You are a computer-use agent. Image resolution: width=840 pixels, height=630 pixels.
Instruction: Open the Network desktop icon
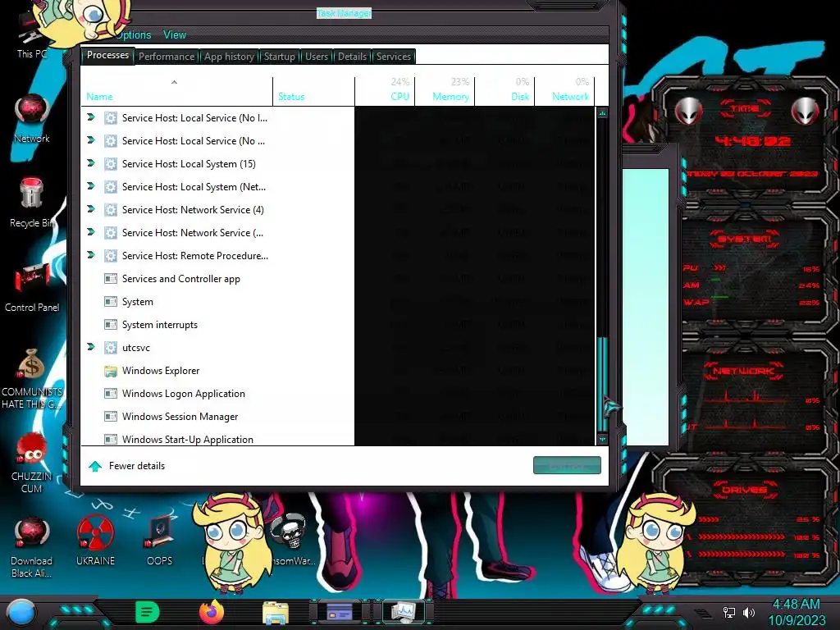tap(32, 119)
